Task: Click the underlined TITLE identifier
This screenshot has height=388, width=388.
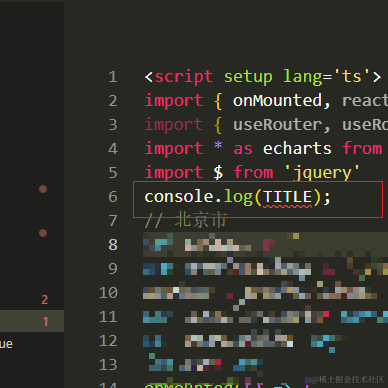Action: pos(288,197)
